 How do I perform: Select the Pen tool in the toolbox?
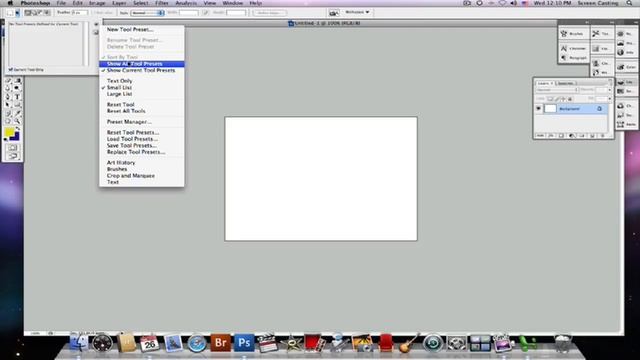pyautogui.click(x=7, y=97)
